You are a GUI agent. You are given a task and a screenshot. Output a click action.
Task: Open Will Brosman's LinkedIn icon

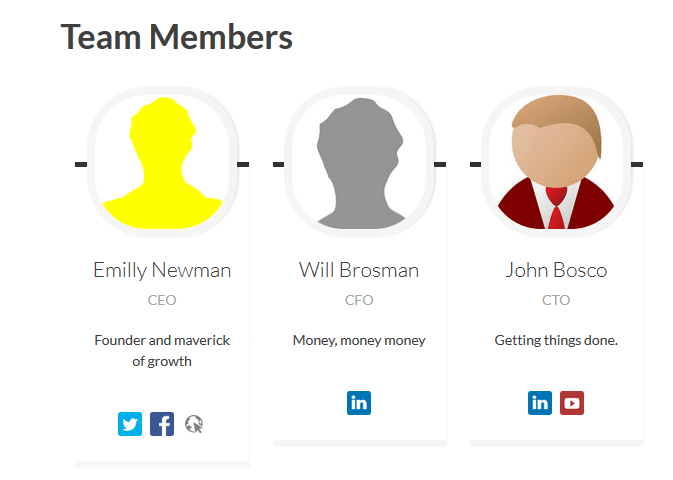point(359,403)
